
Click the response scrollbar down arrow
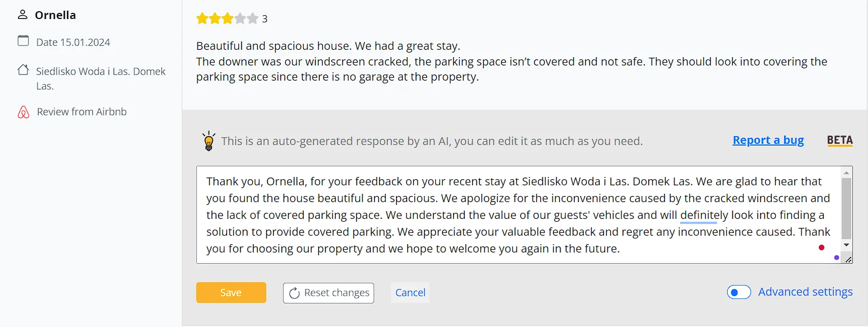[x=846, y=245]
